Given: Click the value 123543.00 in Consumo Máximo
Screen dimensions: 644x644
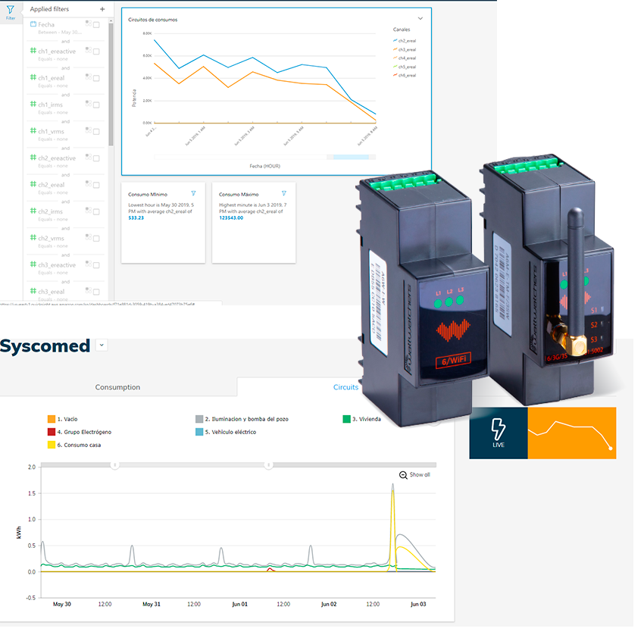Looking at the screenshot, I should point(231,217).
